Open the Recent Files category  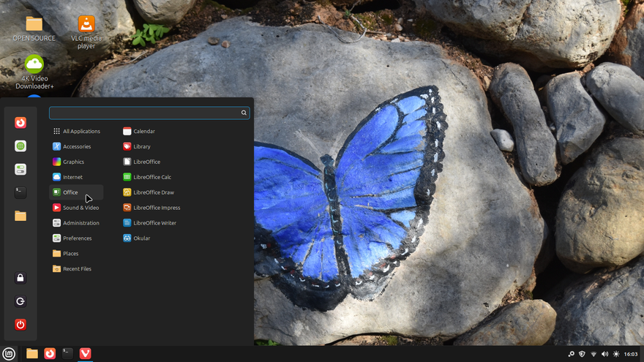click(77, 269)
